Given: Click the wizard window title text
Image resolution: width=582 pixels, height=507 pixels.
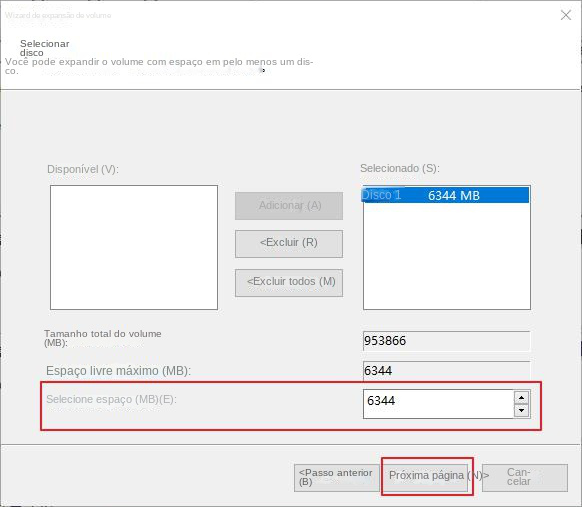Looking at the screenshot, I should [58, 15].
